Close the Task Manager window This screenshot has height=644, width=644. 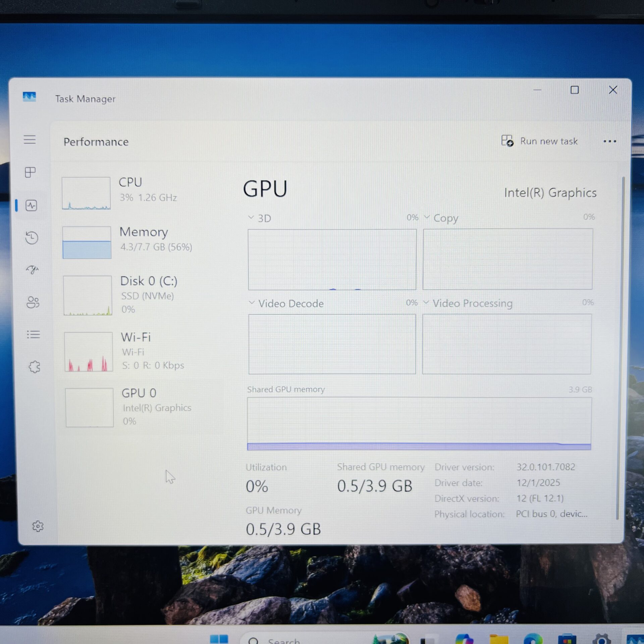click(x=612, y=90)
